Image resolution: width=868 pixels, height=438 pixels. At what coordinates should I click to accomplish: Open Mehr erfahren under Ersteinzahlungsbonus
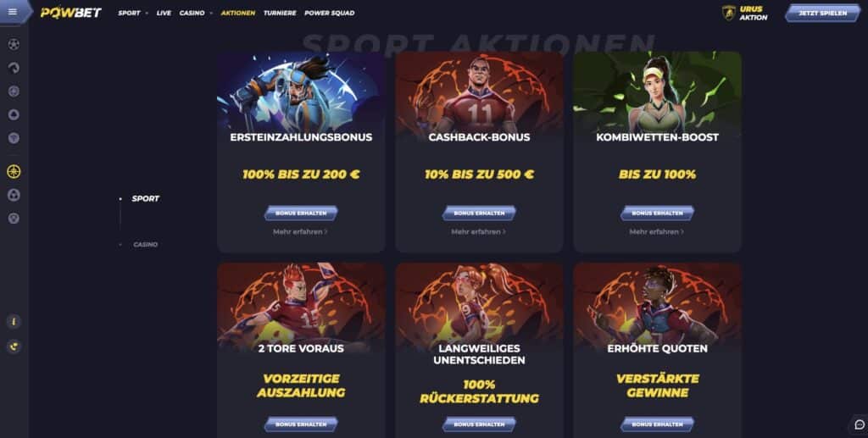[x=300, y=232]
